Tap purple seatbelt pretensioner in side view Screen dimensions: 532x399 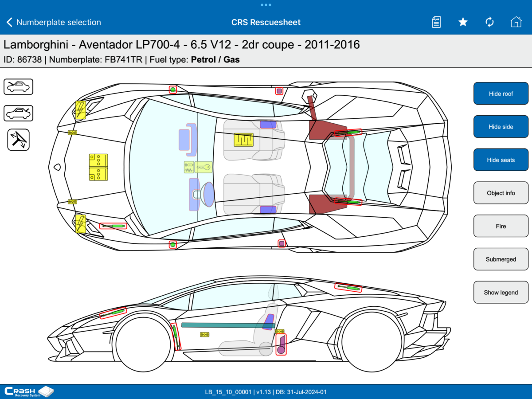pyautogui.click(x=281, y=344)
